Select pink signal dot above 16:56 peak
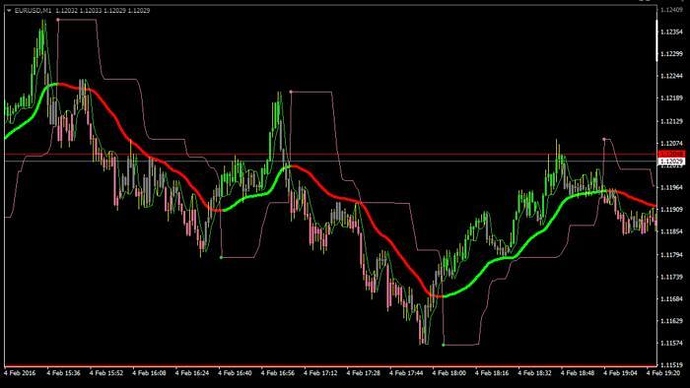 tap(291, 92)
